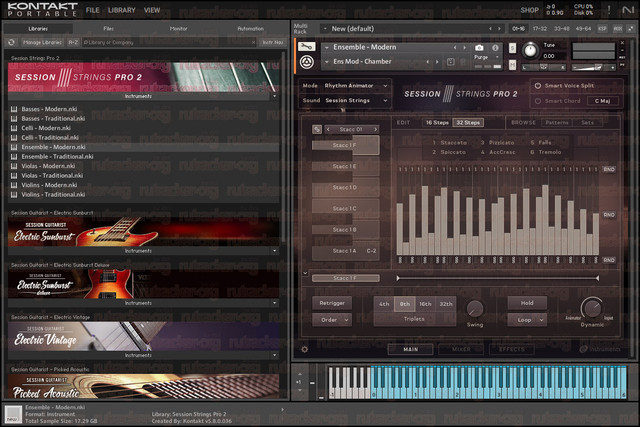Enable Smart Voice Split

click(538, 86)
